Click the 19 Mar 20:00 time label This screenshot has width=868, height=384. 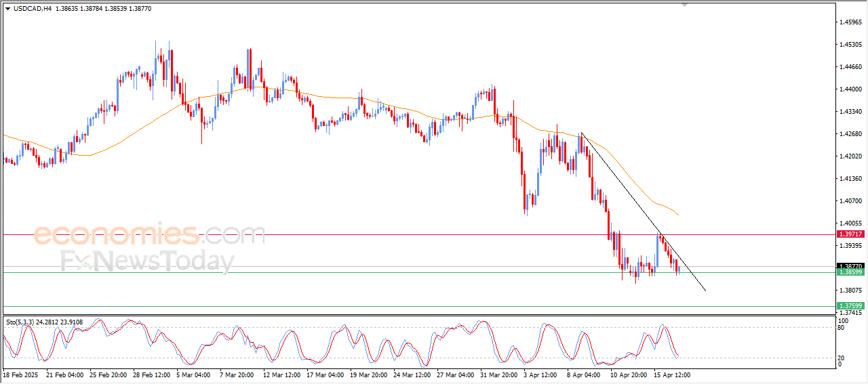click(369, 375)
